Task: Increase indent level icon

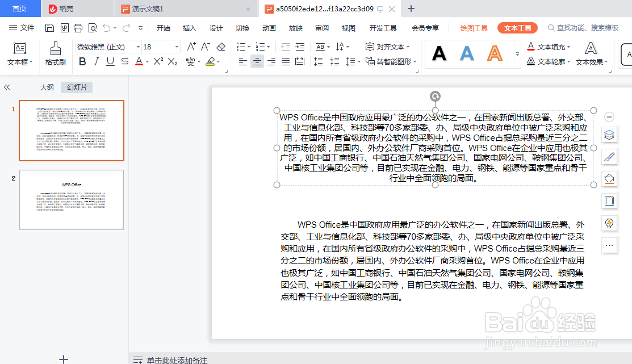Action: coord(300,47)
